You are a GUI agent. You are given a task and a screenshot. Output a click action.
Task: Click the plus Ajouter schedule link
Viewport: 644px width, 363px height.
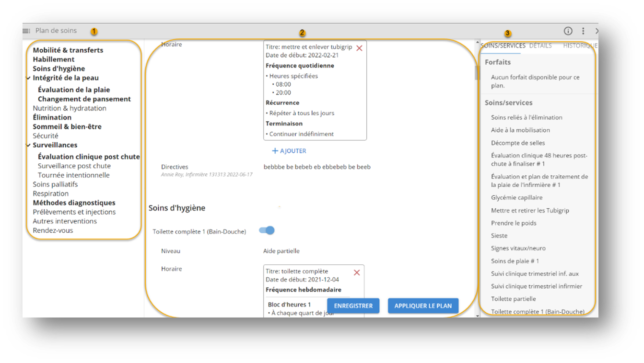click(289, 151)
